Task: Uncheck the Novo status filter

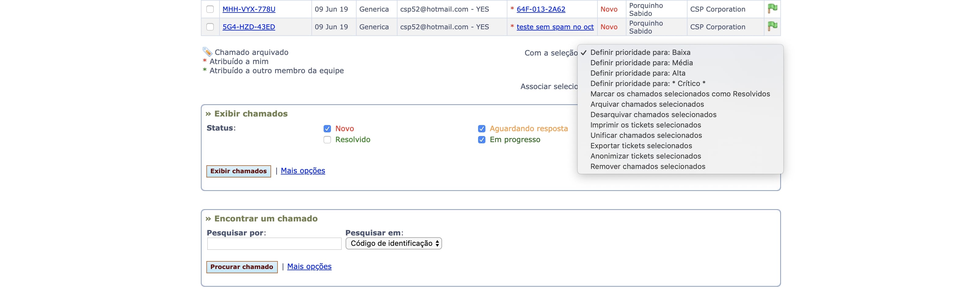Action: 327,129
